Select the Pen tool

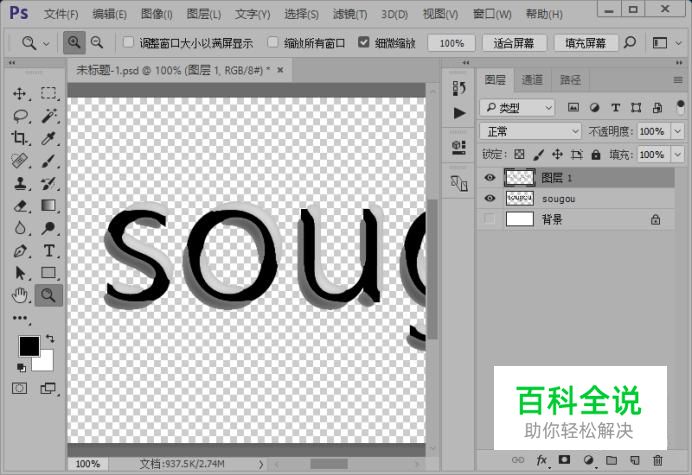tap(19, 251)
